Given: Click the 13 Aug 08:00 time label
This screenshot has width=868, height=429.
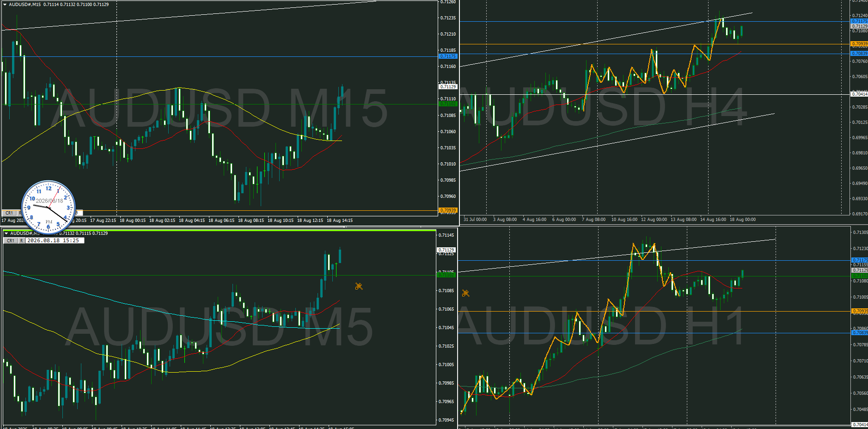Looking at the screenshot, I should coord(684,220).
